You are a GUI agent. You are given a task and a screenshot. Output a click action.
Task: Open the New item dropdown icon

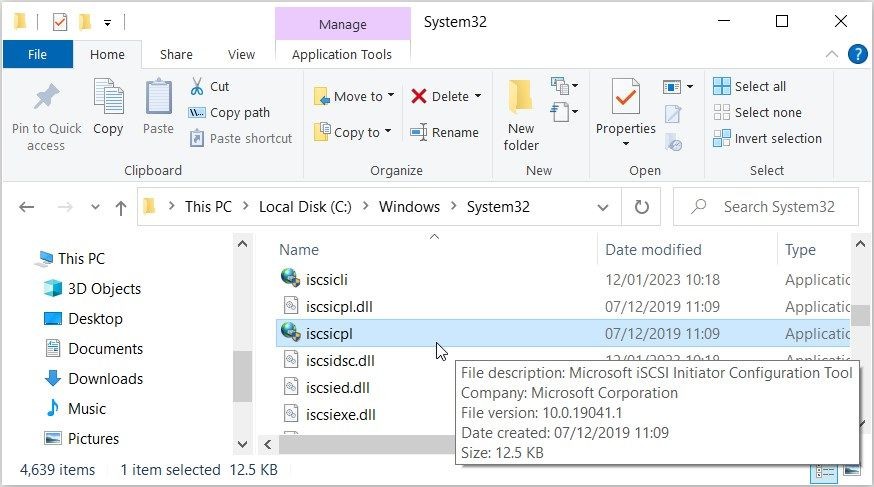pos(564,86)
